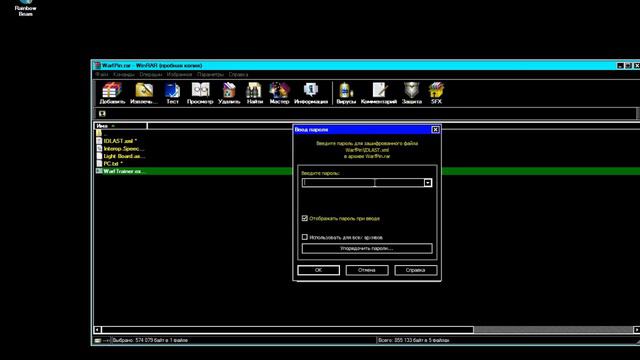Open the Файл menu
This screenshot has height=360, width=640.
tap(102, 75)
